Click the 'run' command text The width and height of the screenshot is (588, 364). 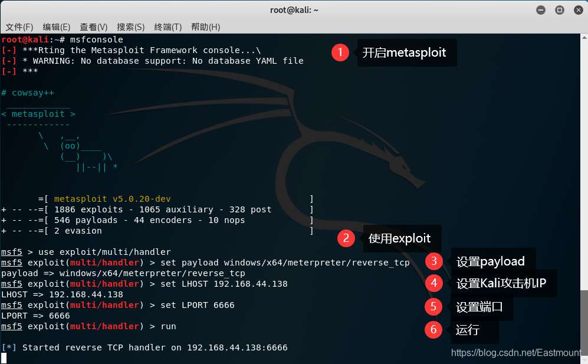[x=168, y=326]
